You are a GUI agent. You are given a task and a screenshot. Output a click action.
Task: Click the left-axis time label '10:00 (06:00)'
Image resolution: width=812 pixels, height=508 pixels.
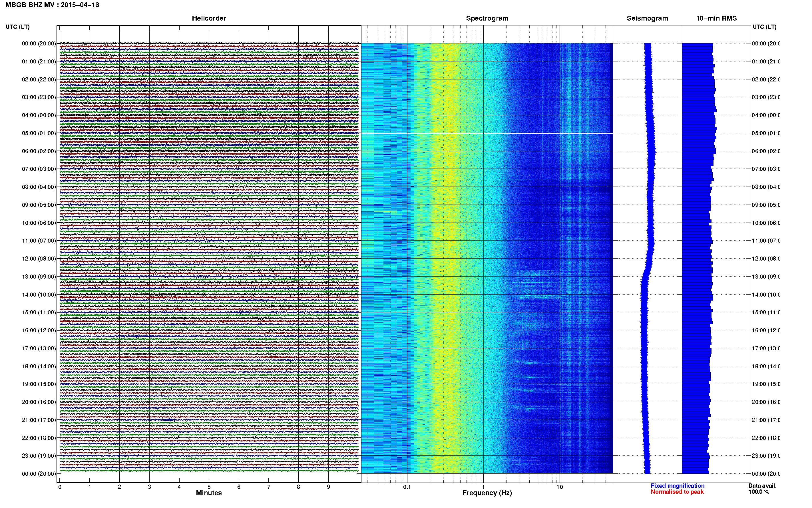point(39,223)
